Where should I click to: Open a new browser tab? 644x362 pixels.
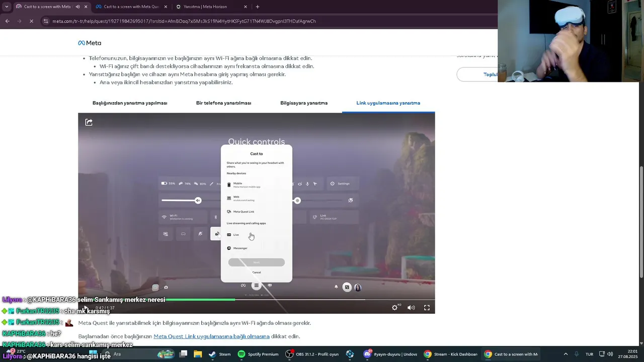[258, 7]
